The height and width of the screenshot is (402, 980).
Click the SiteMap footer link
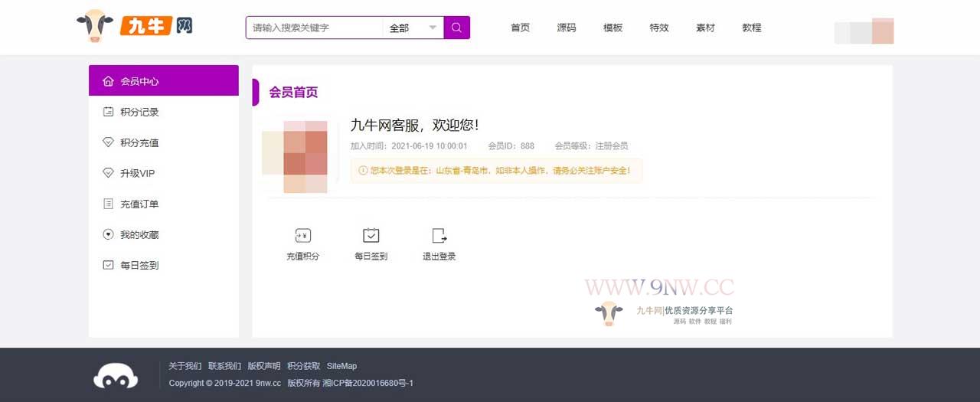coord(341,366)
